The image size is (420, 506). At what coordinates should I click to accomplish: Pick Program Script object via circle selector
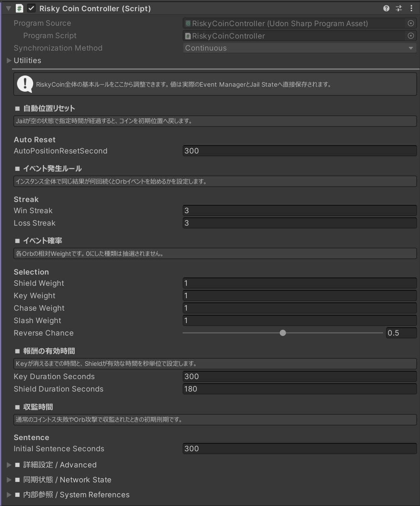click(411, 36)
